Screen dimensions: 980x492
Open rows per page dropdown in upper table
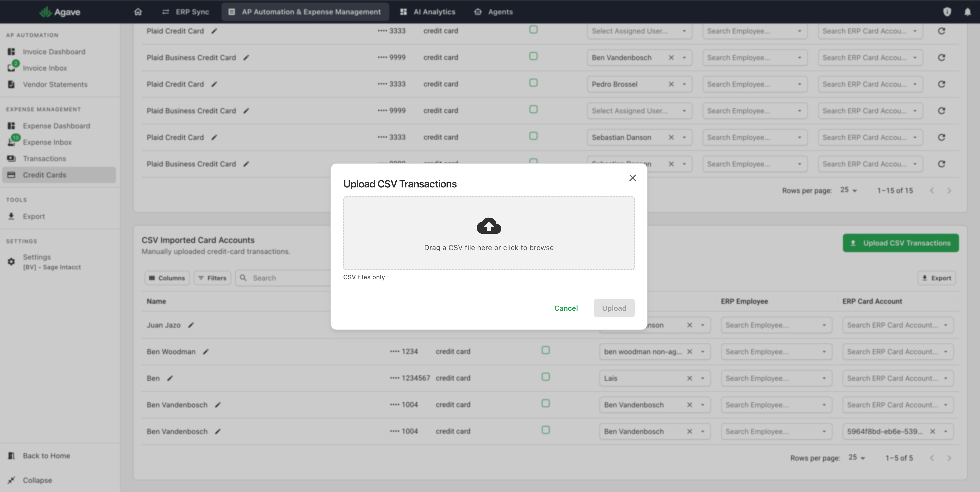849,190
